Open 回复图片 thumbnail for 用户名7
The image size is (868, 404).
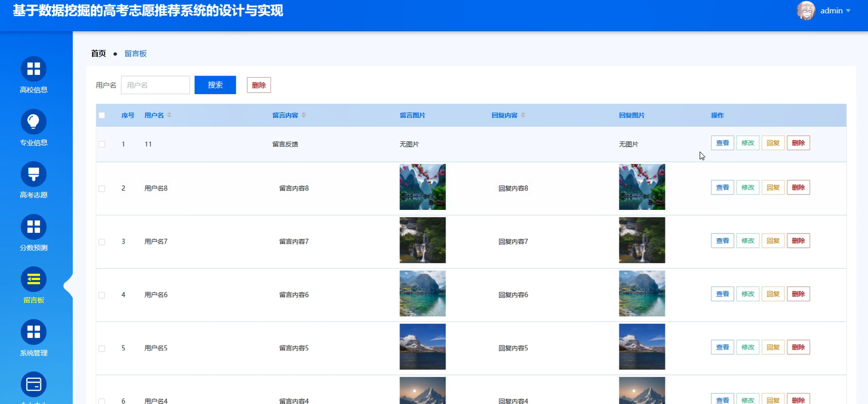tap(642, 240)
